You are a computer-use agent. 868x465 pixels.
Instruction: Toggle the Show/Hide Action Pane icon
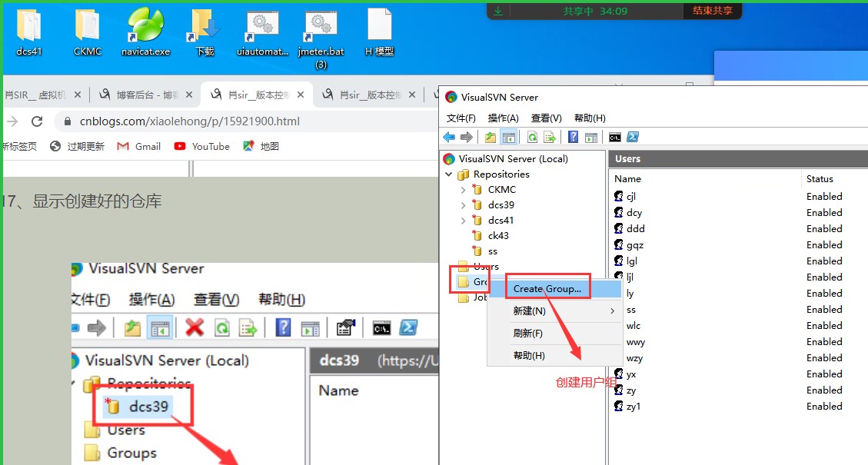[x=591, y=138]
